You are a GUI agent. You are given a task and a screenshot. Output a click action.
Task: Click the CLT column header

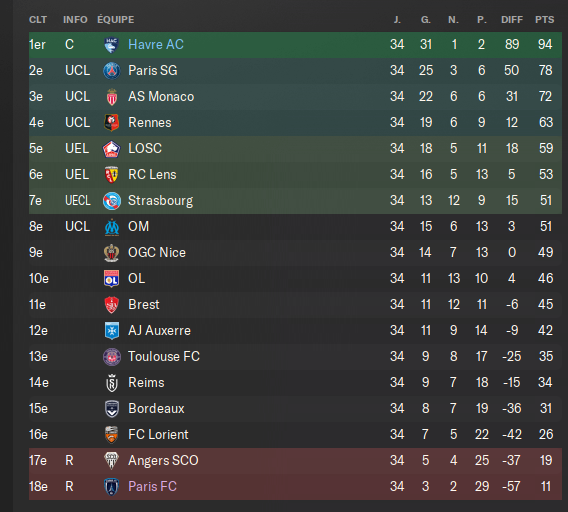(x=38, y=20)
